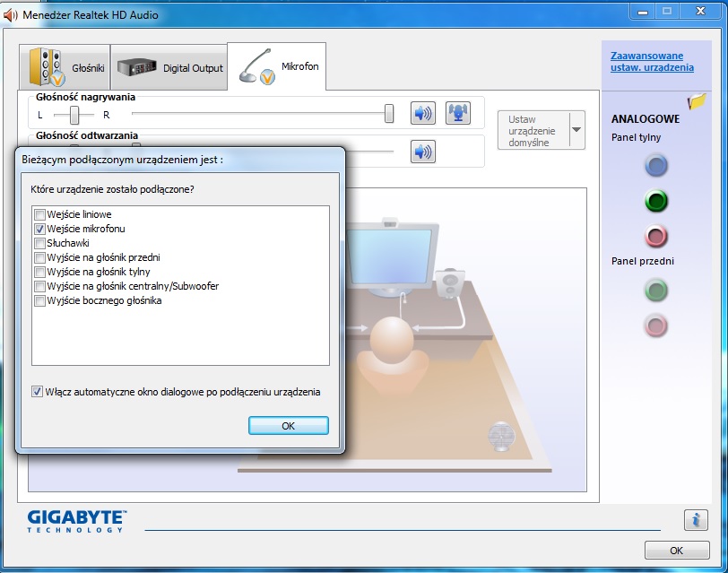The image size is (728, 573).
Task: Click the speaker icon in the title bar
Action: pyautogui.click(x=10, y=15)
